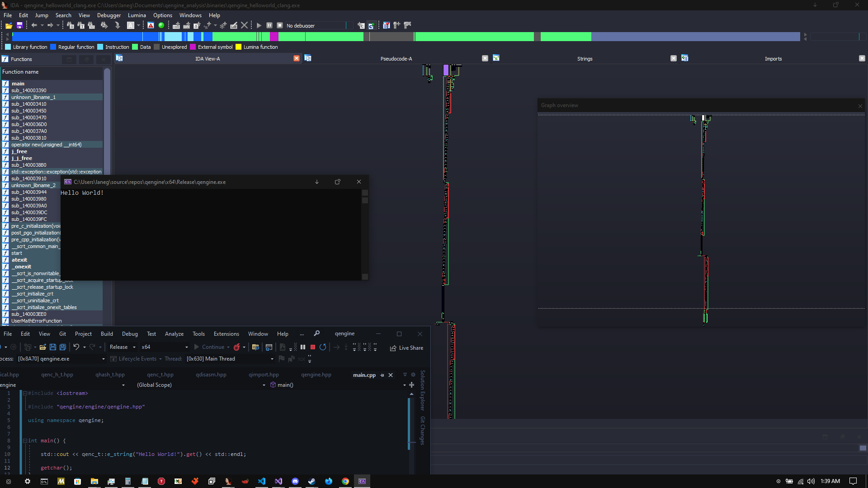Image resolution: width=868 pixels, height=488 pixels.
Task: Click the IDA color legend 'Library function' swatch
Action: (9, 47)
